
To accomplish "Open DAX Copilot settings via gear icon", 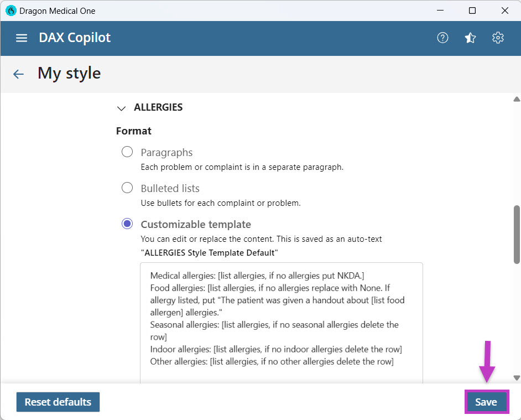I will 498,38.
